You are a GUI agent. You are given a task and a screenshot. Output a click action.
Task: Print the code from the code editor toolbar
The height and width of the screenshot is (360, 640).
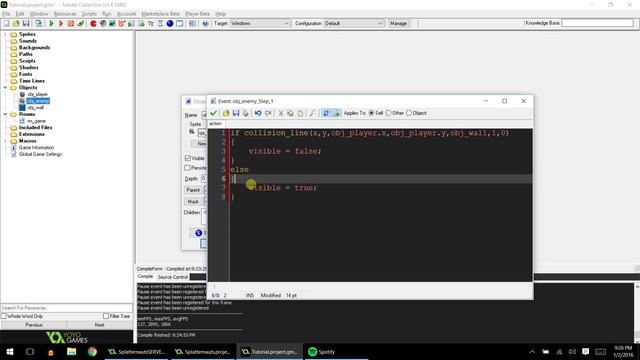[x=246, y=113]
